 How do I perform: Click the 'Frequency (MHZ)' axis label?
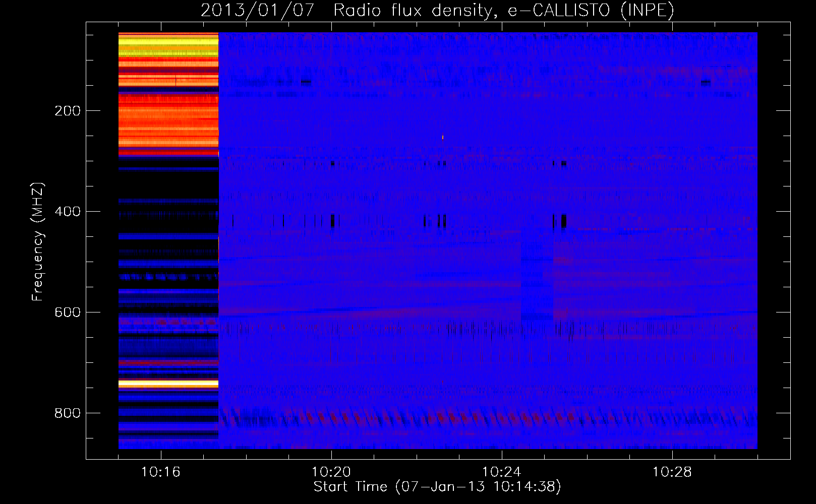tap(38, 242)
